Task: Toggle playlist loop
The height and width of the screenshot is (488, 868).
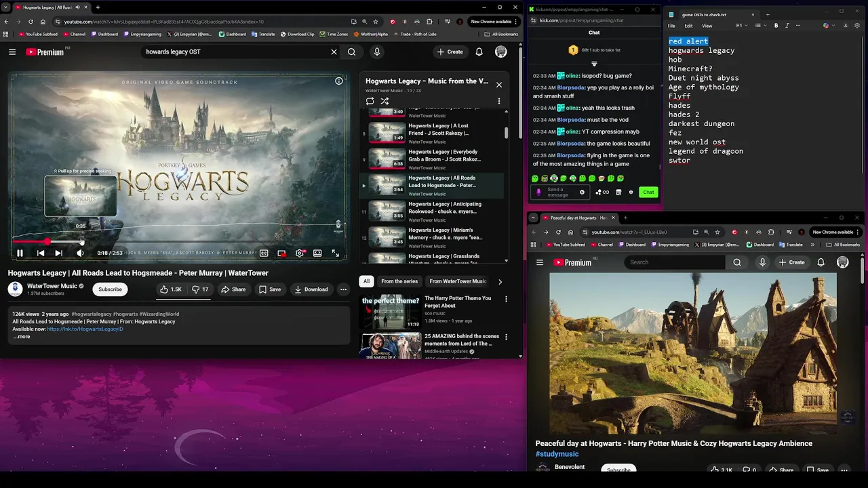Action: (x=370, y=101)
